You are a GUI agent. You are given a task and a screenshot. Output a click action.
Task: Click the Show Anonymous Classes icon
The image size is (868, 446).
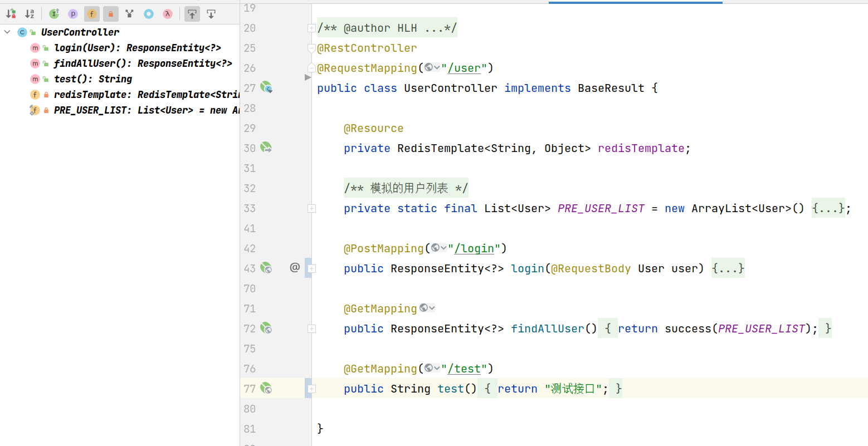(149, 14)
